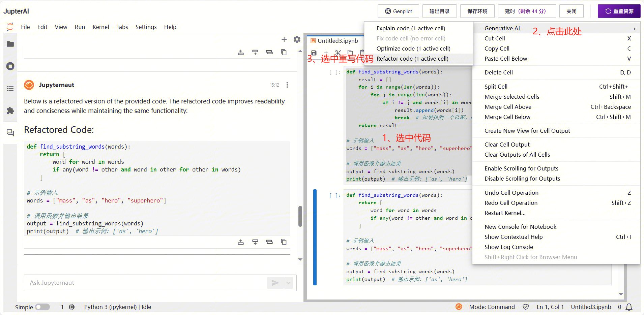Click the 输出目录 button
Viewport: 644px width, 315px height.
pyautogui.click(x=439, y=11)
